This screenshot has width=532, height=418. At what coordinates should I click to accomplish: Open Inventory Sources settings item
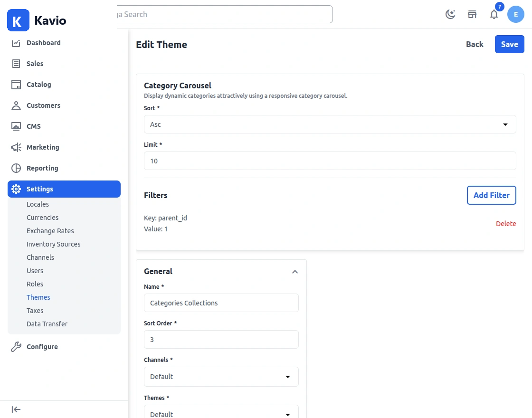coord(54,244)
